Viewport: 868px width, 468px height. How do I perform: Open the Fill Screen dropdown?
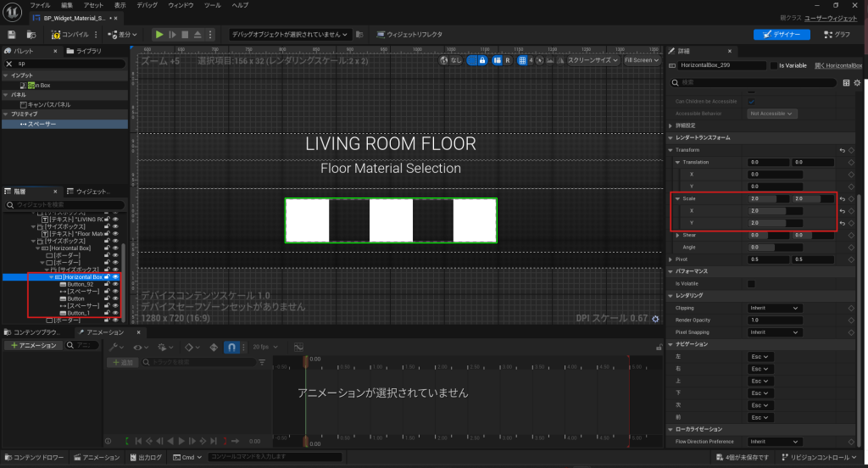pos(641,60)
